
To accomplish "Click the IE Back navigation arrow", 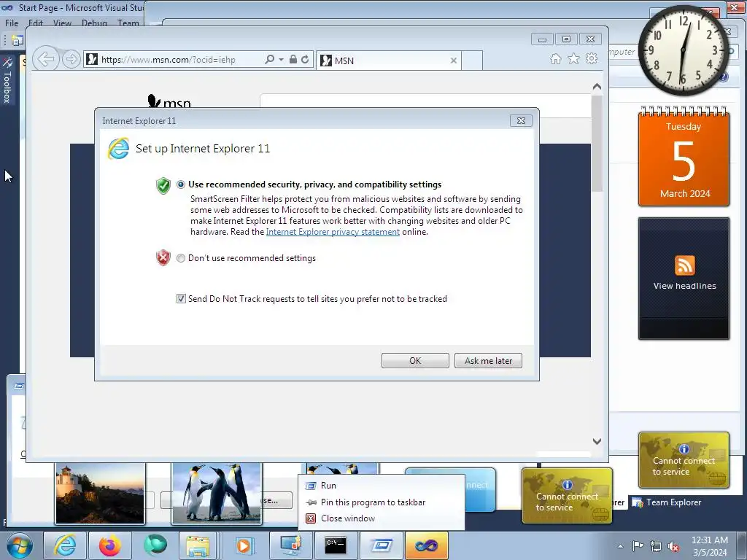I will click(x=46, y=60).
